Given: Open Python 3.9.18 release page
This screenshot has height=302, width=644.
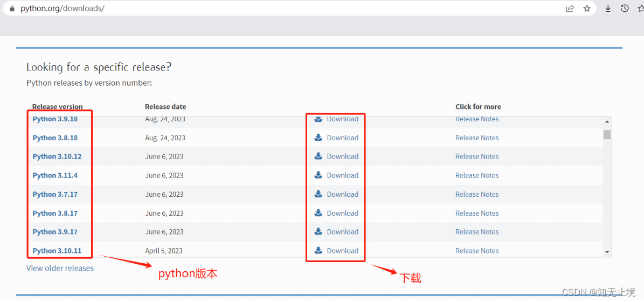Looking at the screenshot, I should pyautogui.click(x=55, y=119).
